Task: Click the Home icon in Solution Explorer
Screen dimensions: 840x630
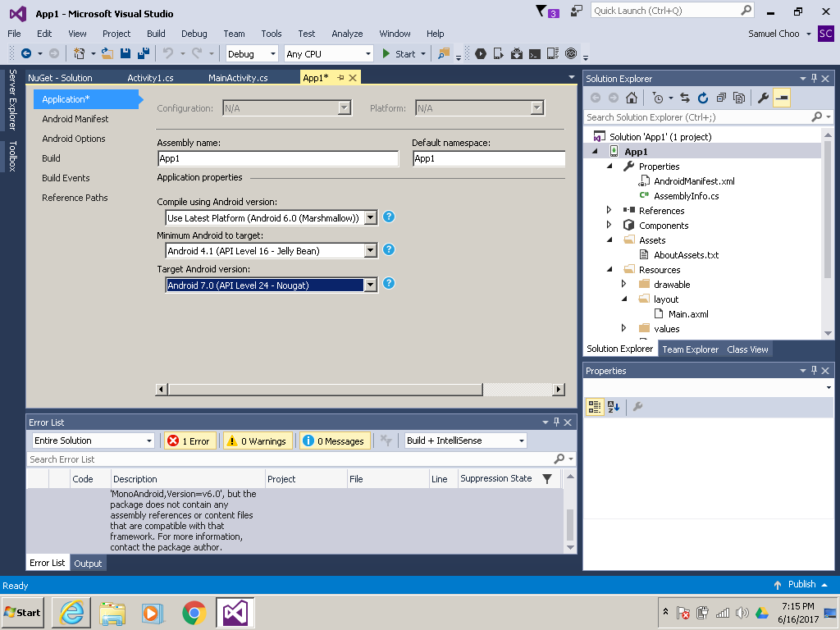Action: coord(632,98)
